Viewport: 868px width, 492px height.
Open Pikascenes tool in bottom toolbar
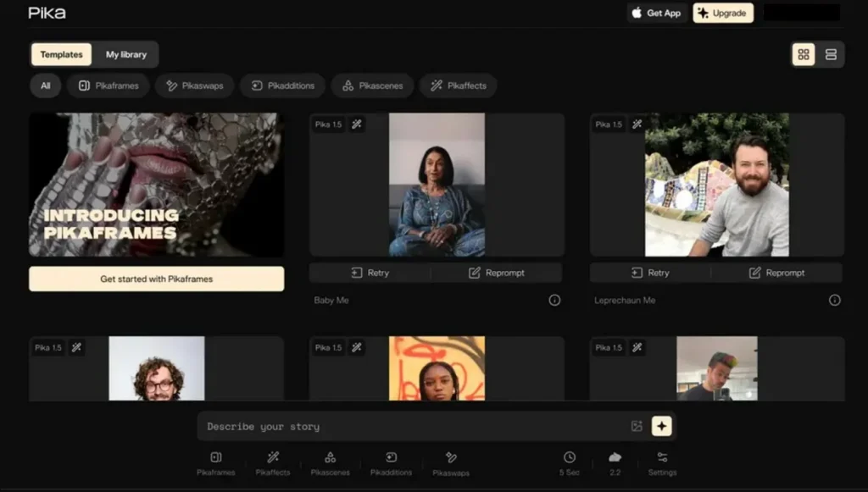[x=330, y=462]
